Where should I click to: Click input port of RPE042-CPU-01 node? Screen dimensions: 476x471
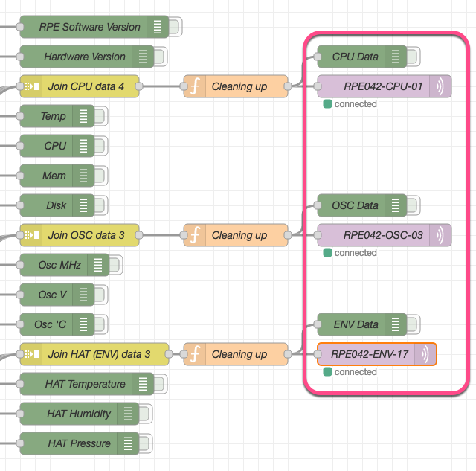point(318,86)
